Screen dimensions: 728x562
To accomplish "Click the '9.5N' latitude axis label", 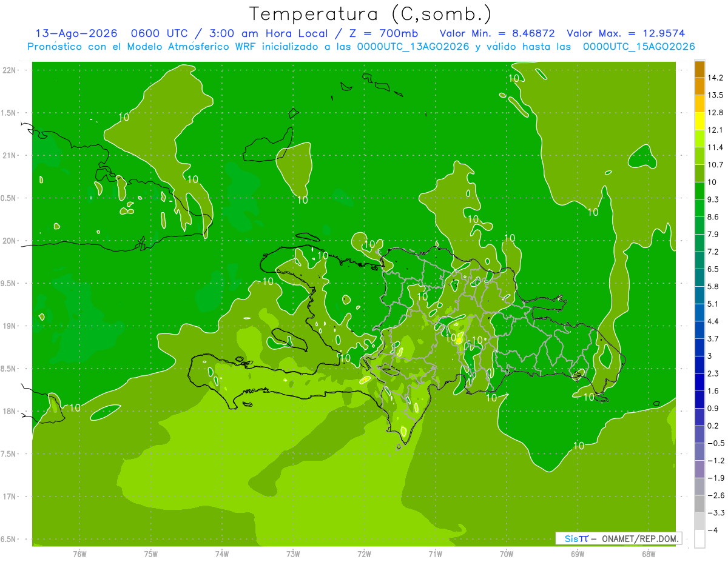I will click(9, 283).
